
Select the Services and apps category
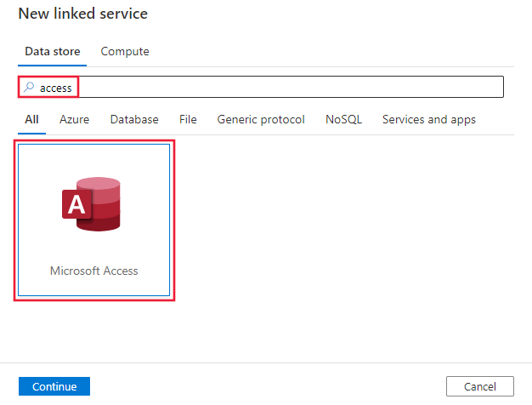click(429, 119)
